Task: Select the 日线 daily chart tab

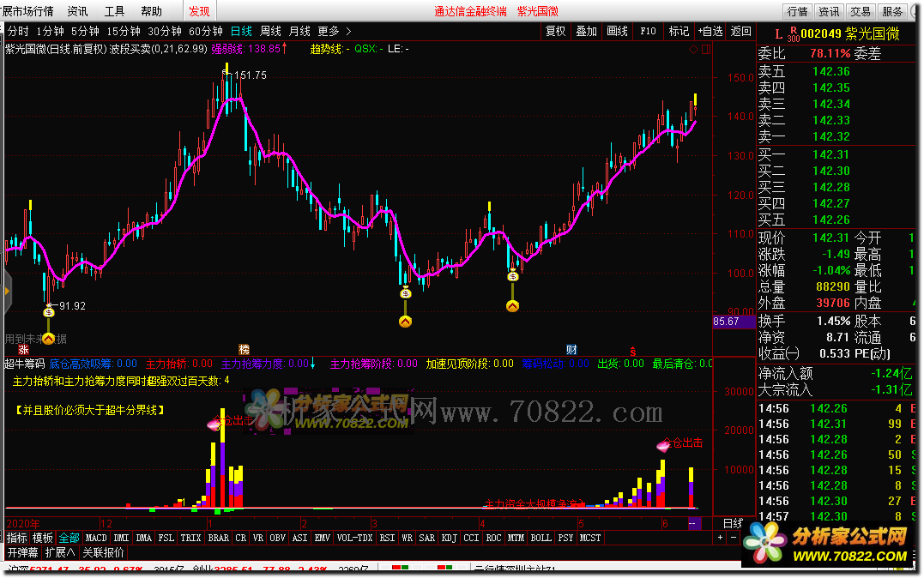Action: [x=241, y=31]
